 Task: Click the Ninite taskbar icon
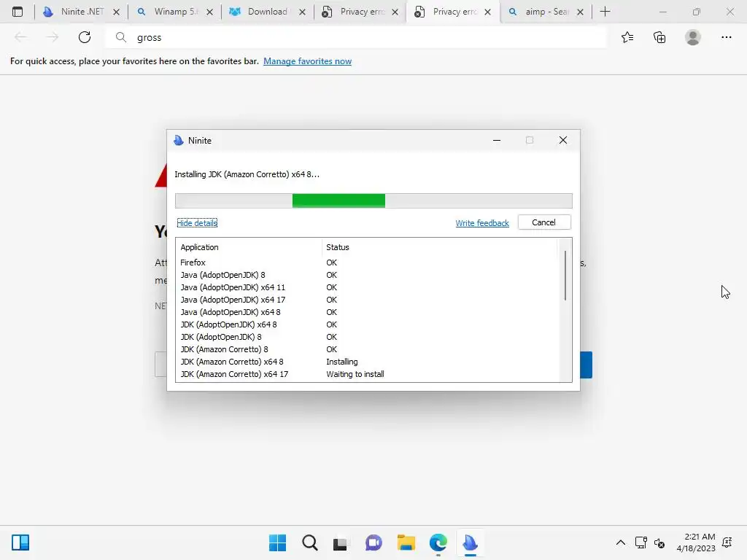pos(471,542)
